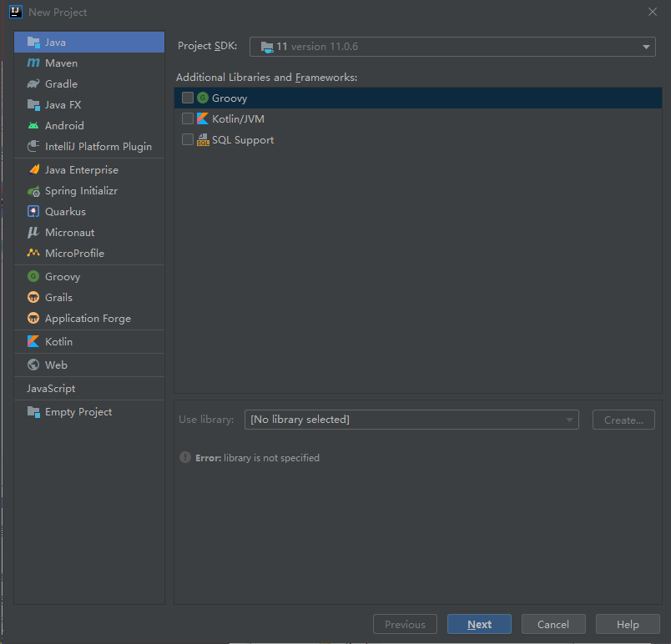
Task: Select the SQL Support row text
Action: click(x=243, y=140)
